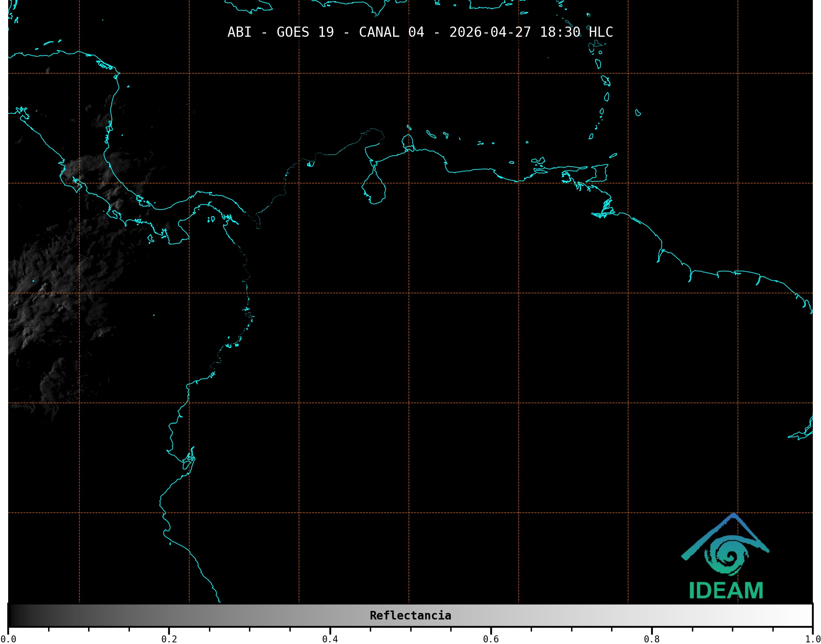
Task: Click the 'ABI' text in title
Action: (239, 32)
